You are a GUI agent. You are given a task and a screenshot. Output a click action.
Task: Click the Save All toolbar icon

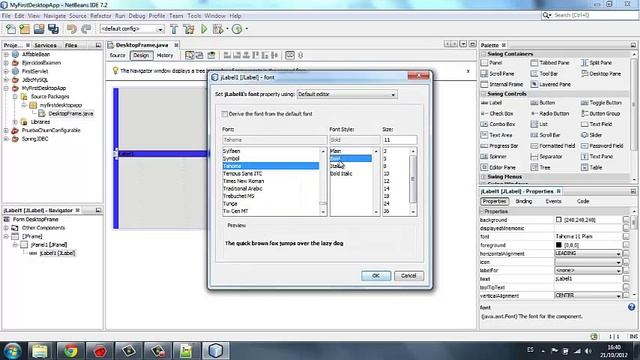coord(53,29)
